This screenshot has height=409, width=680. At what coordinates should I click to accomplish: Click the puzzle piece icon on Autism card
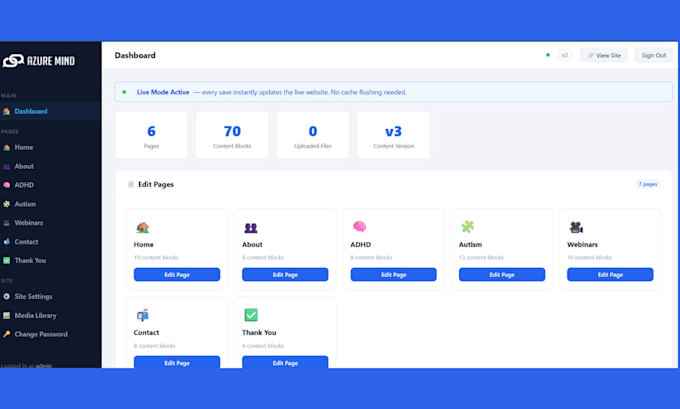pos(468,227)
